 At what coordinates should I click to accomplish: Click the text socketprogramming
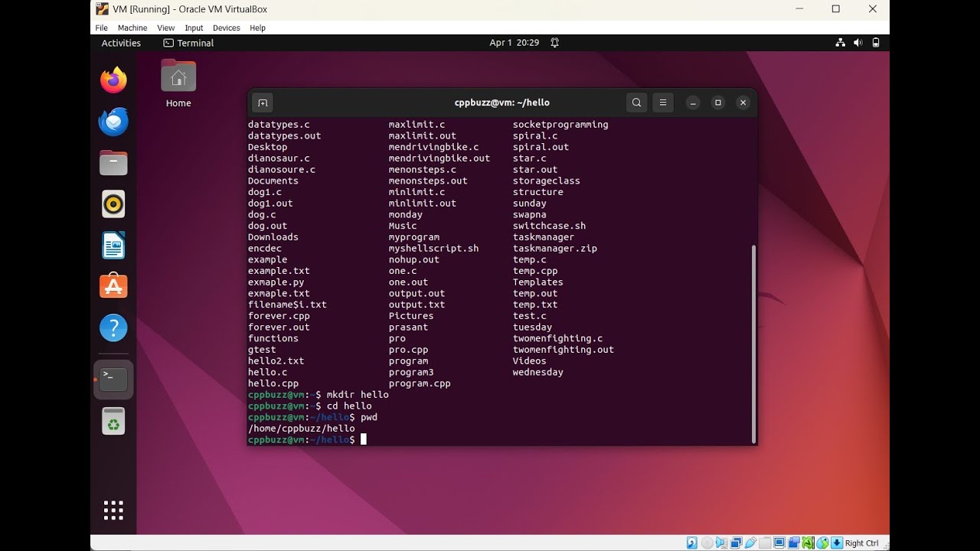(560, 124)
